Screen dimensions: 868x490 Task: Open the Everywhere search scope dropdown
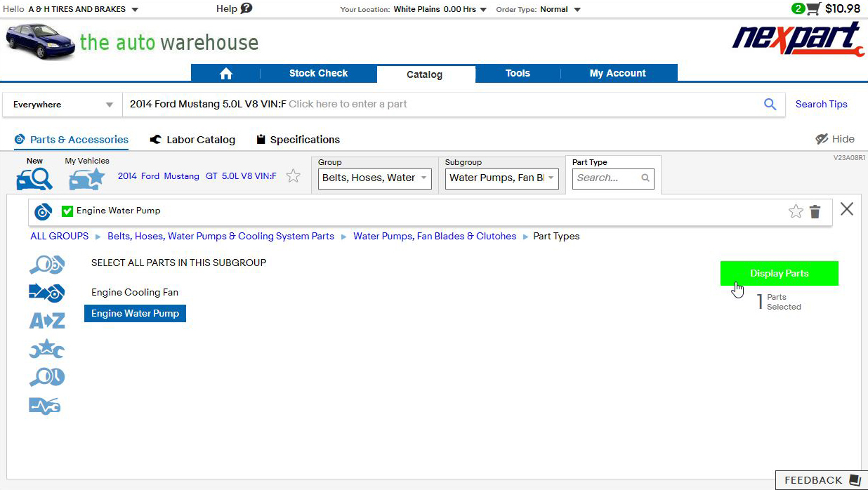pos(63,105)
